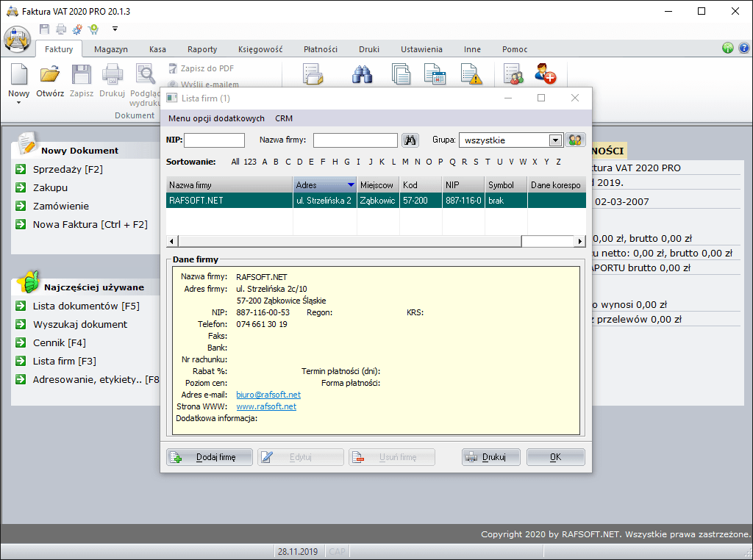Click the left arrow of the horizontal scrollbar
The width and height of the screenshot is (753, 560).
172,241
